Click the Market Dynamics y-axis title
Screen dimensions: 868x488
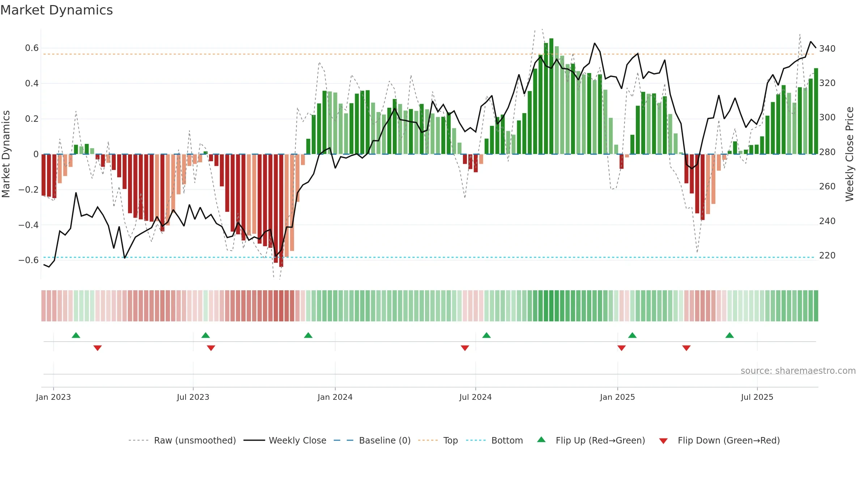click(6, 154)
